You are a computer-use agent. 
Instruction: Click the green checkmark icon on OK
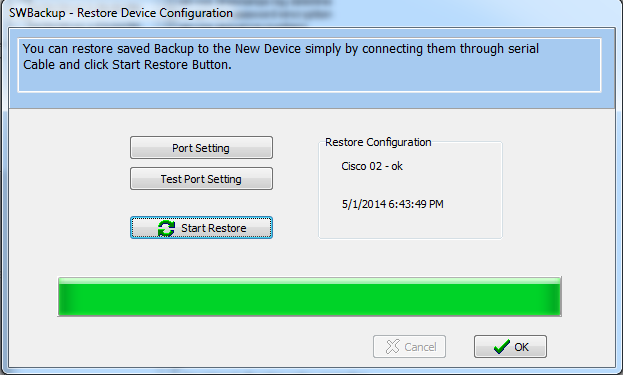click(x=501, y=347)
